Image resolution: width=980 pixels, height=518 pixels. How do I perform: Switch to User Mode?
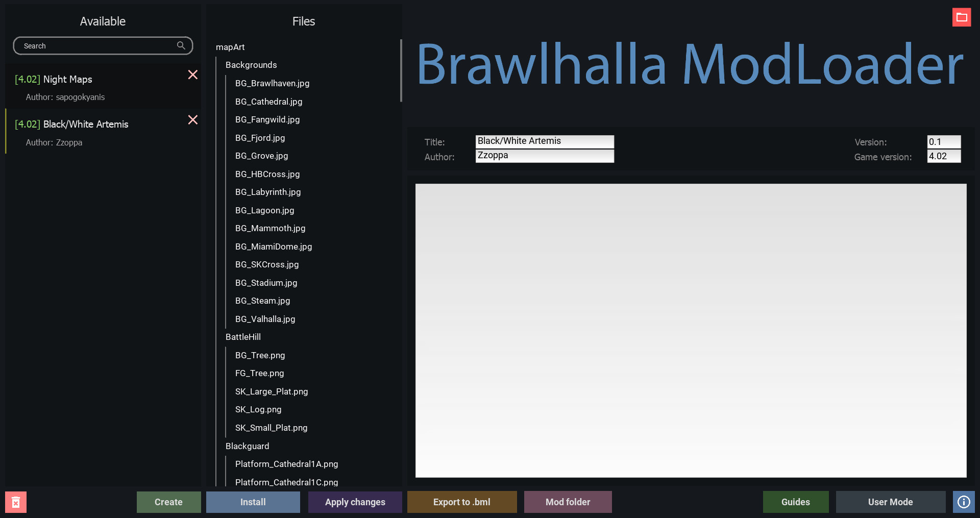[890, 502]
